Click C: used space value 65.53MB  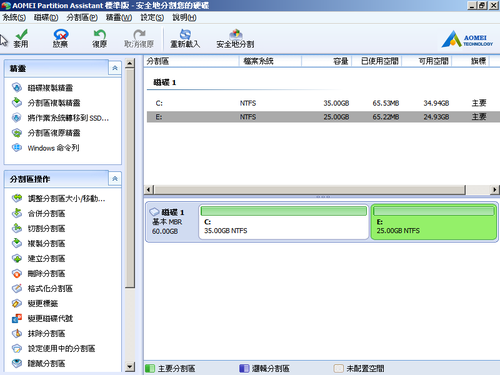[x=386, y=103]
